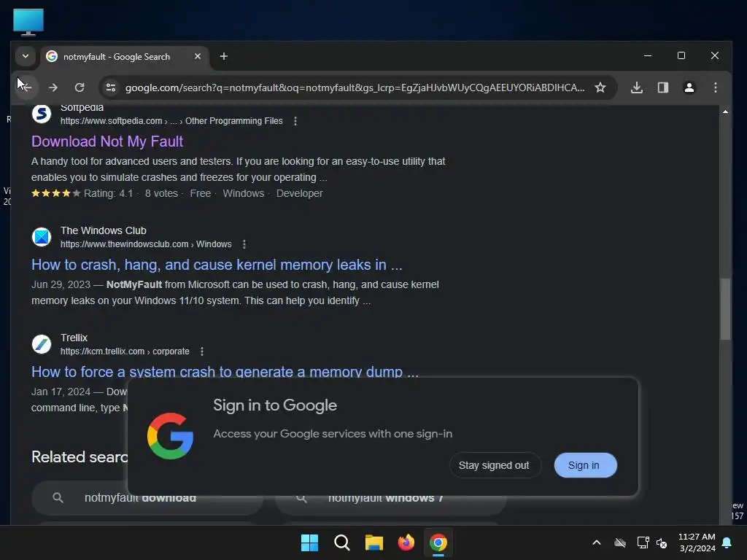Image resolution: width=747 pixels, height=560 pixels.
Task: Select notmyfault download related search
Action: [x=147, y=498]
